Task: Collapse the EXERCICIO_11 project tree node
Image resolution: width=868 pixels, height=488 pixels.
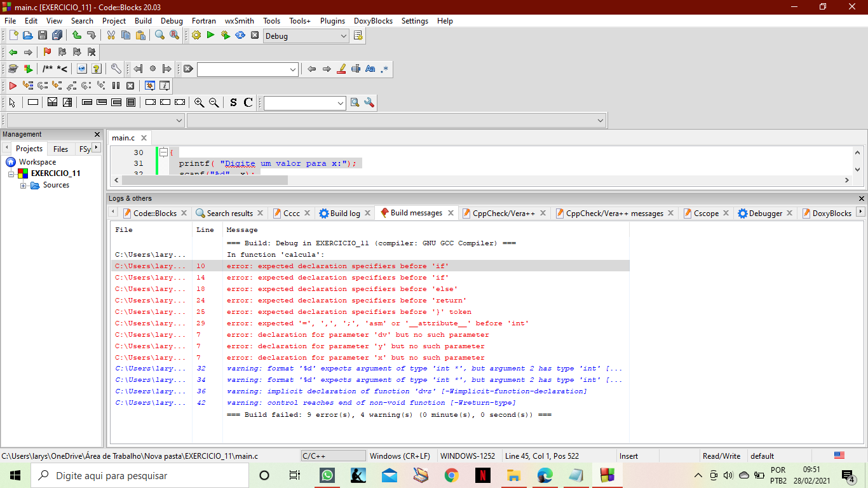Action: 11,173
